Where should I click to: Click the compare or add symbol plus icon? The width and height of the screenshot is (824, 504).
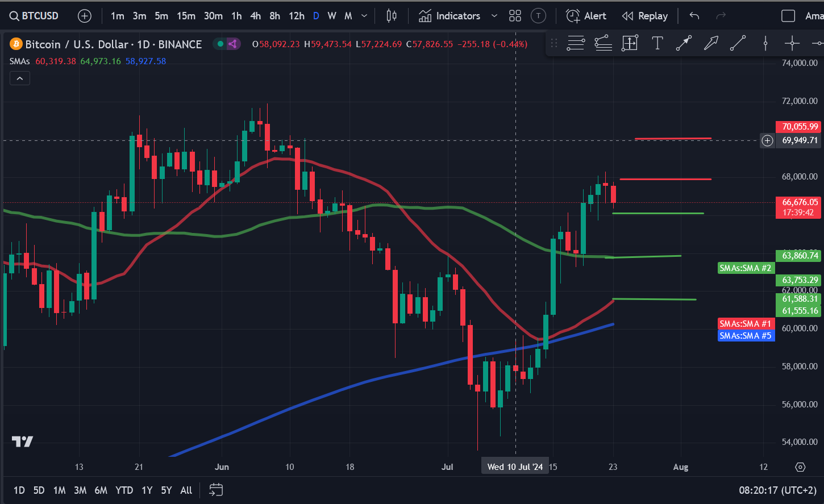pos(84,16)
